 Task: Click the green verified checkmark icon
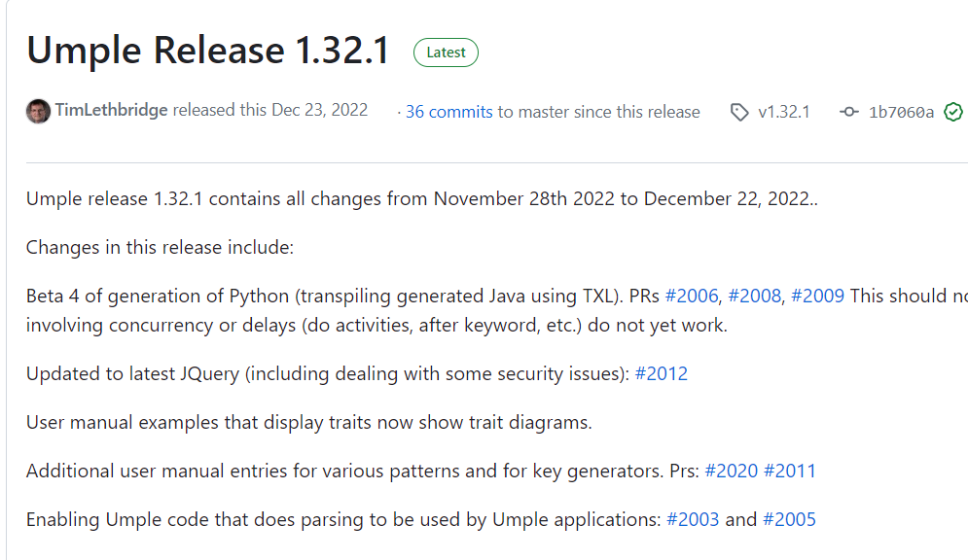[x=953, y=112]
